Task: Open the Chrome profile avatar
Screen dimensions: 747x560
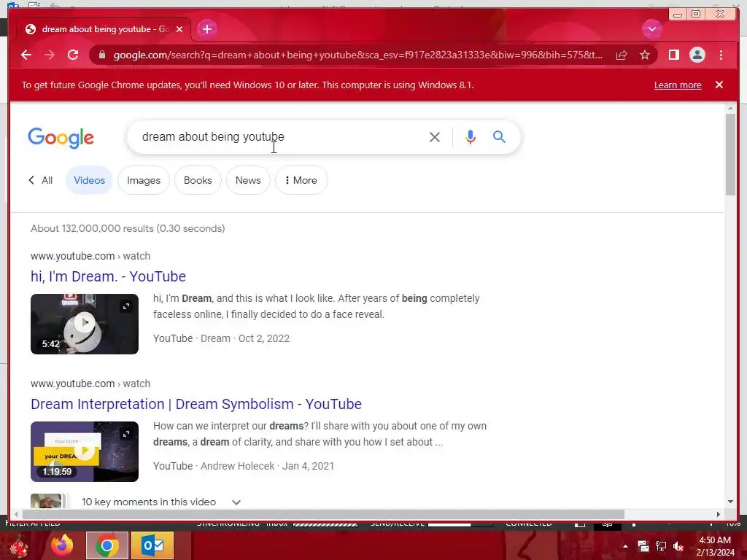Action: click(697, 55)
